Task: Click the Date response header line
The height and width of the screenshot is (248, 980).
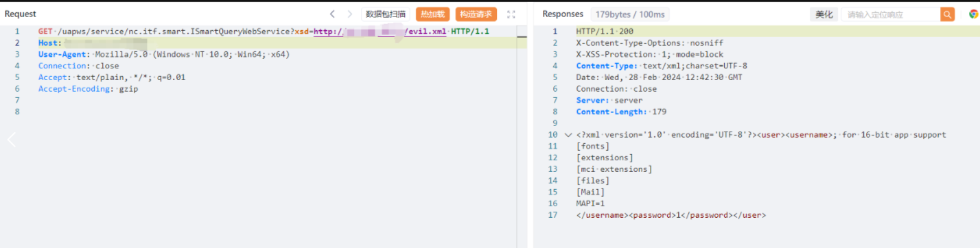Action: (x=659, y=77)
